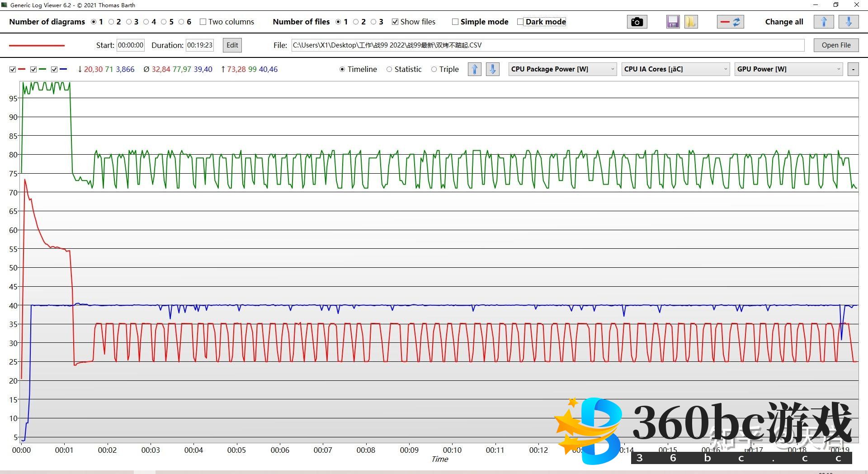Click the Change all up arrow
This screenshot has height=474, width=868.
click(823, 22)
